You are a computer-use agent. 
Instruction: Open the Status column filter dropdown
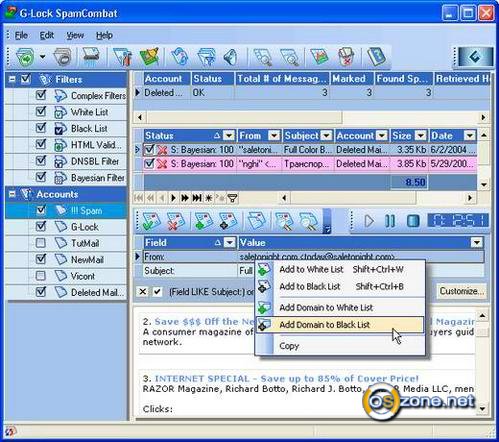click(x=229, y=136)
